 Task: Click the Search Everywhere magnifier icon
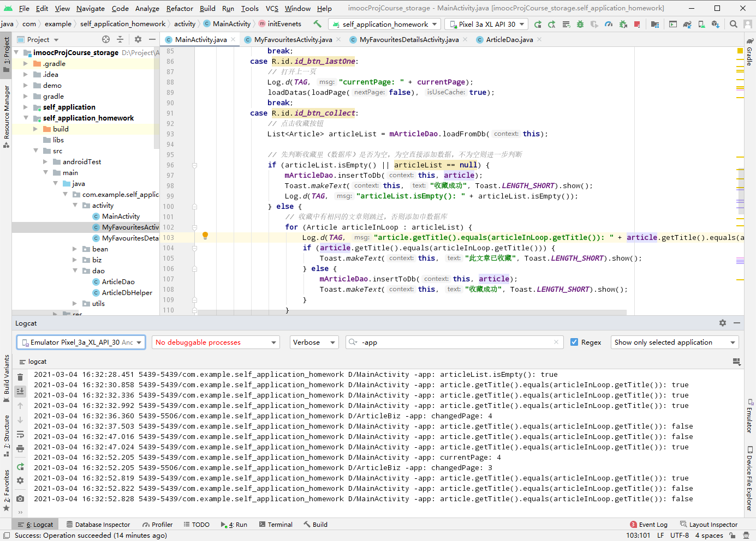(x=734, y=24)
